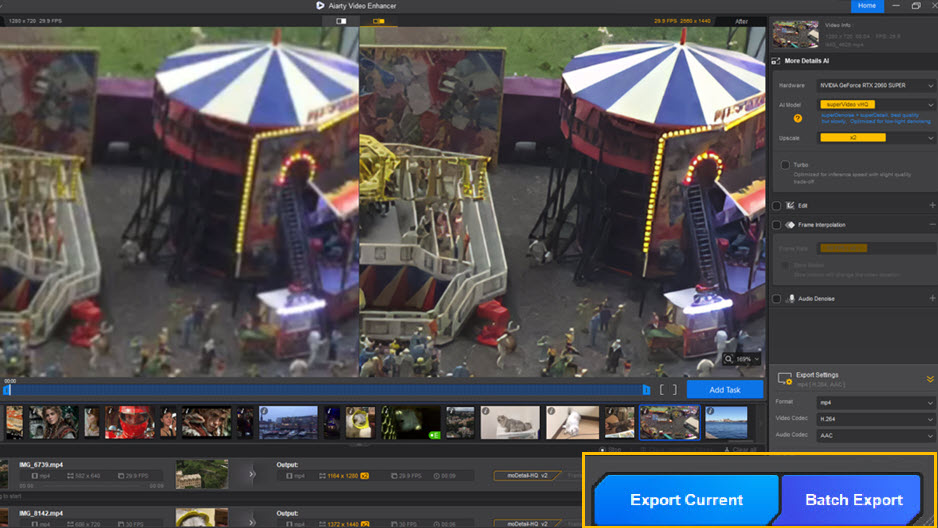
Task: Expand the Edit section plus sign
Action: (x=932, y=205)
